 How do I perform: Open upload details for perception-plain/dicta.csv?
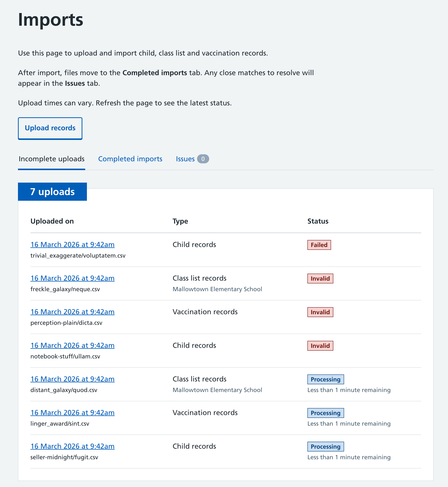(x=73, y=312)
